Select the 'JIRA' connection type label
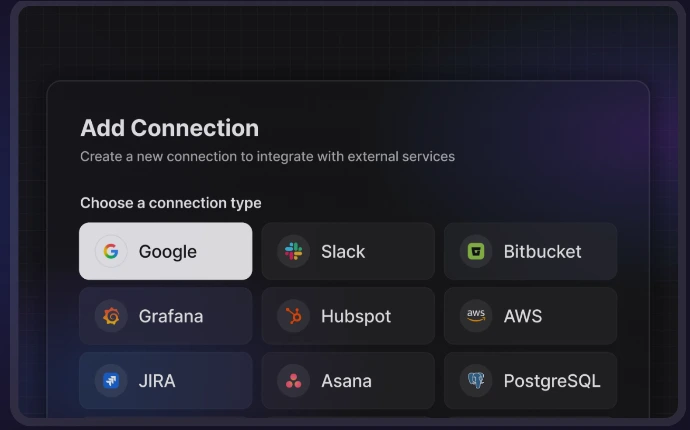Viewport: 690px width, 430px height. coord(157,381)
